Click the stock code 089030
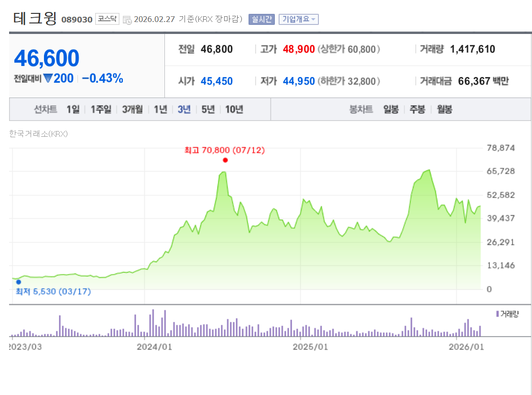 click(x=76, y=20)
